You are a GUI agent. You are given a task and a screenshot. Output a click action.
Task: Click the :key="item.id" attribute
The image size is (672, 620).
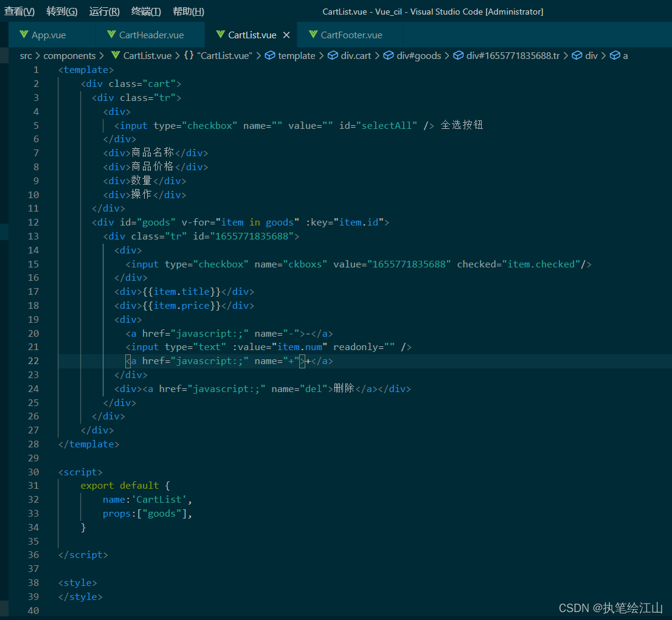click(344, 222)
